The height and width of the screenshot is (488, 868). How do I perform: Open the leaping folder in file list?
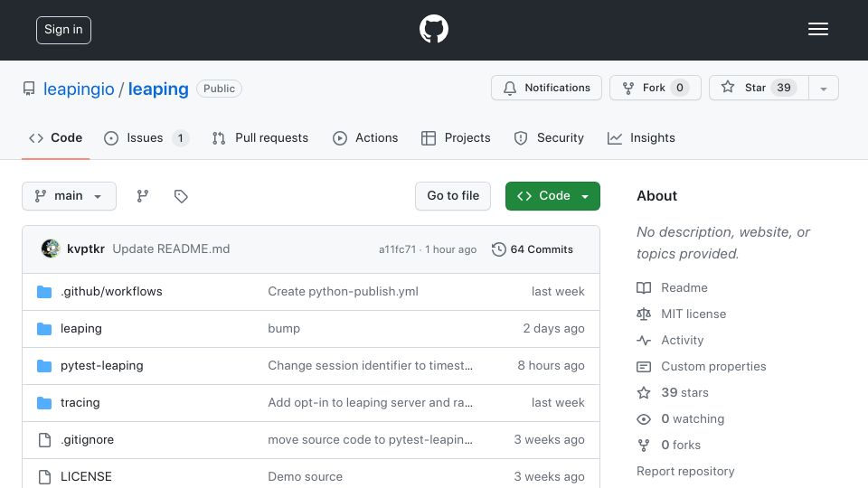point(80,329)
